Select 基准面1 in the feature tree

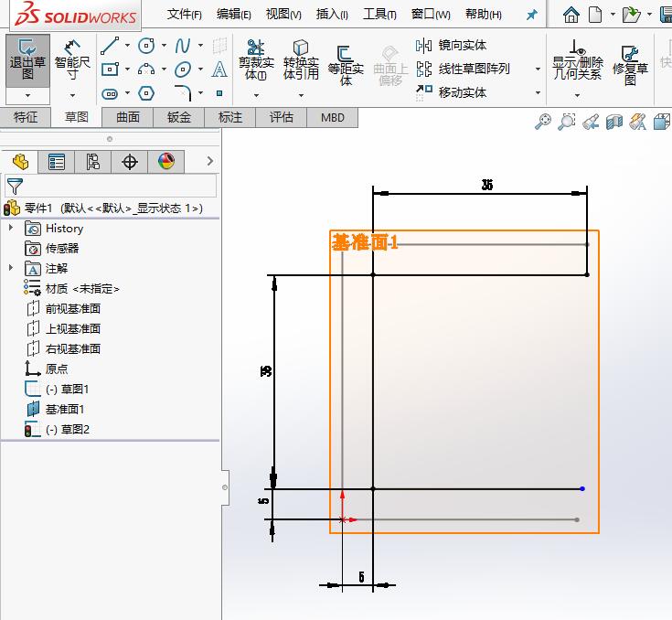point(65,410)
